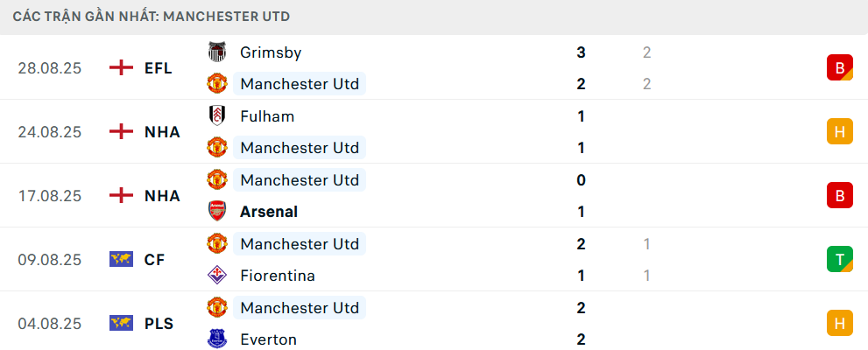Click the Grimsby club crest icon

click(x=216, y=52)
